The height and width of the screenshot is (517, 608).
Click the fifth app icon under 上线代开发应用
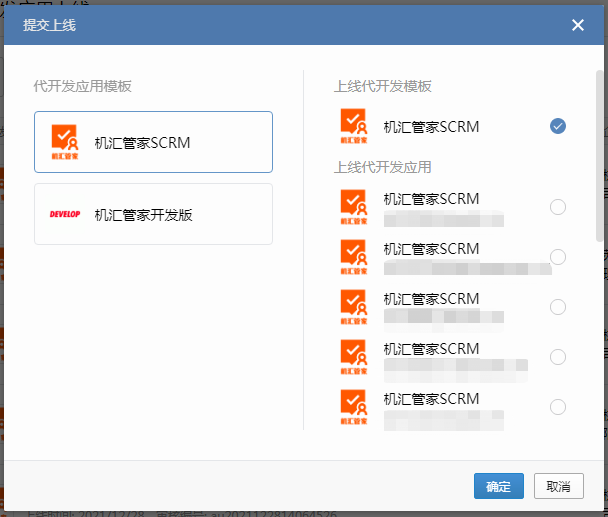click(354, 407)
